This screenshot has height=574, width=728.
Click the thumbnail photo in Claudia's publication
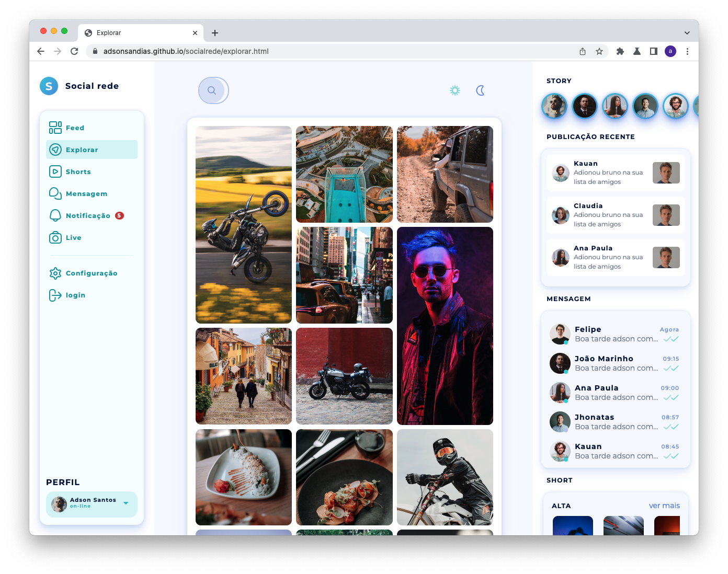click(x=666, y=215)
